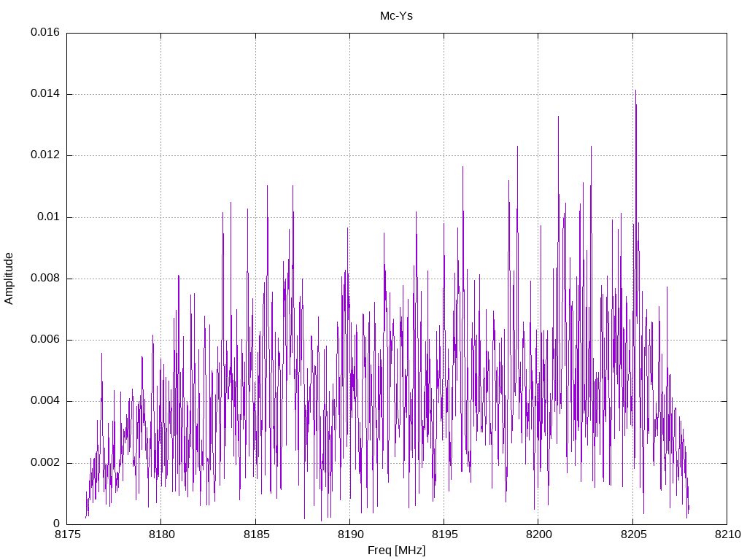Click the 0.002 y-axis tick label
Viewport: 747px width, 560px height.
pos(45,463)
